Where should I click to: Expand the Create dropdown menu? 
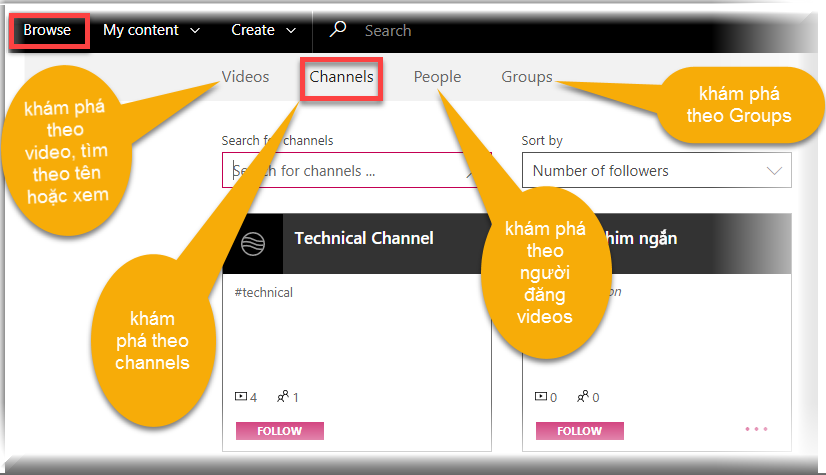pos(263,30)
